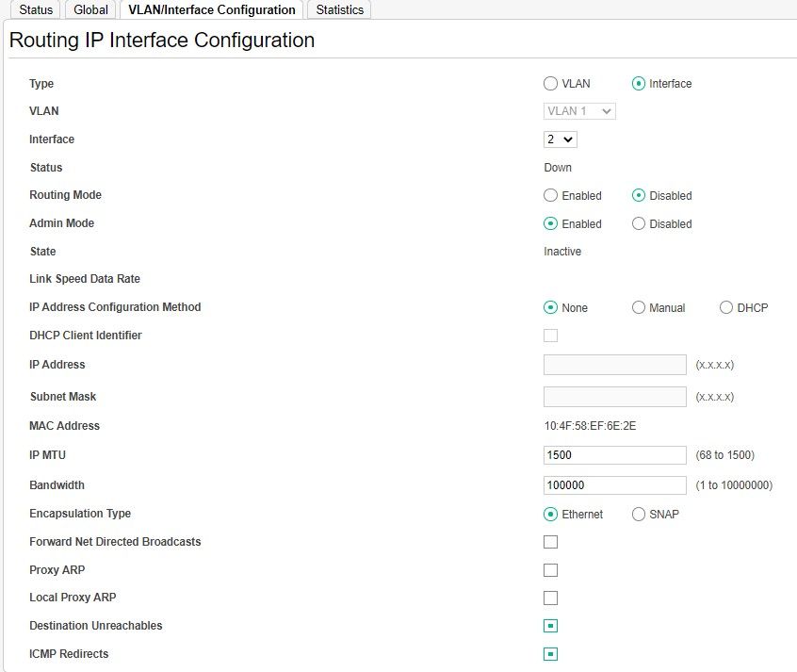Set Admin Mode to Disabled
This screenshot has width=797, height=672.
tap(639, 223)
